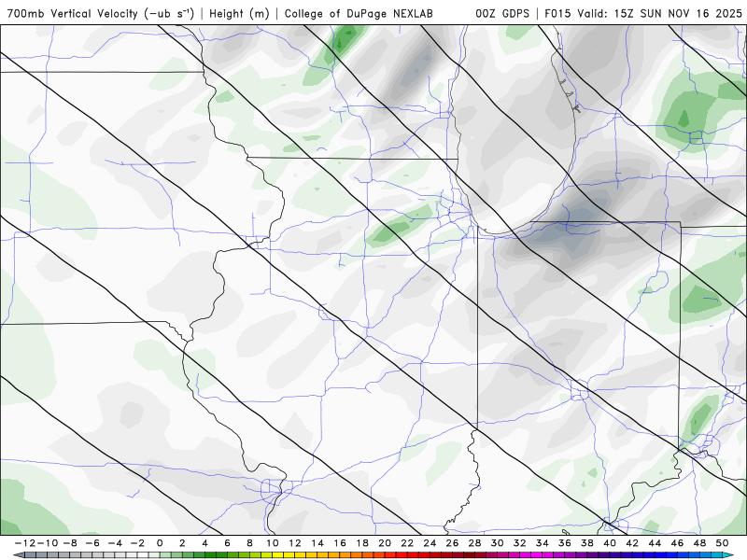Click the 'Height (m)' label in header

(x=239, y=13)
